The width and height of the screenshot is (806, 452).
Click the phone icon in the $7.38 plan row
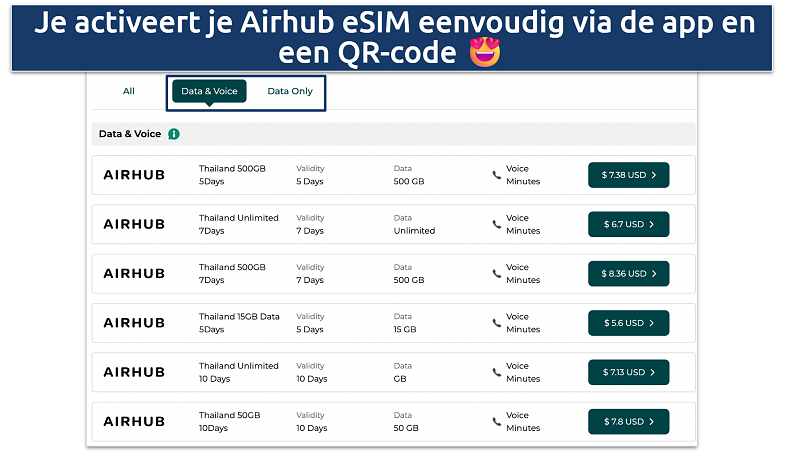(497, 175)
